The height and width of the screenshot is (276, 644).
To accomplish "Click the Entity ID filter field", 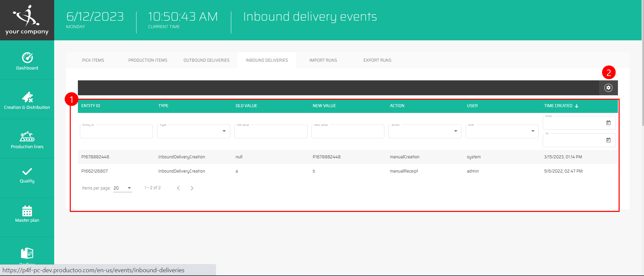I will coord(116,132).
